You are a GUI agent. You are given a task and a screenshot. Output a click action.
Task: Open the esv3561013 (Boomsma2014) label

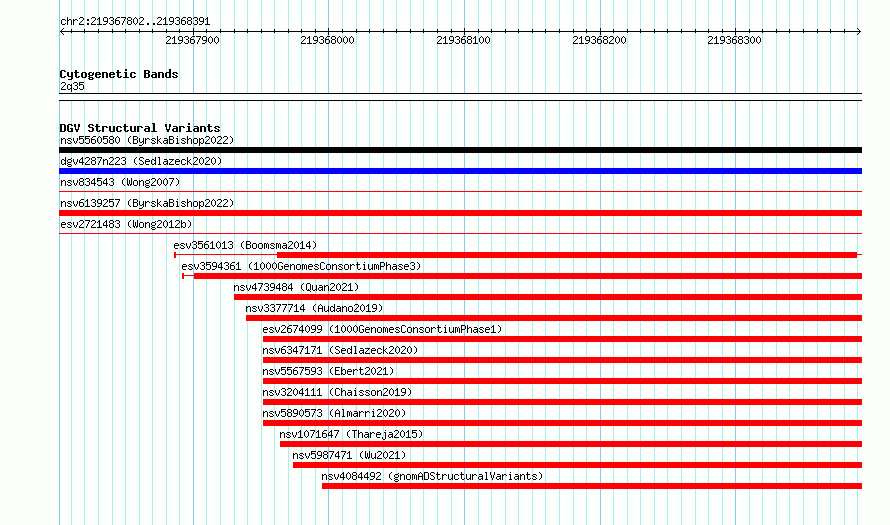coord(245,245)
